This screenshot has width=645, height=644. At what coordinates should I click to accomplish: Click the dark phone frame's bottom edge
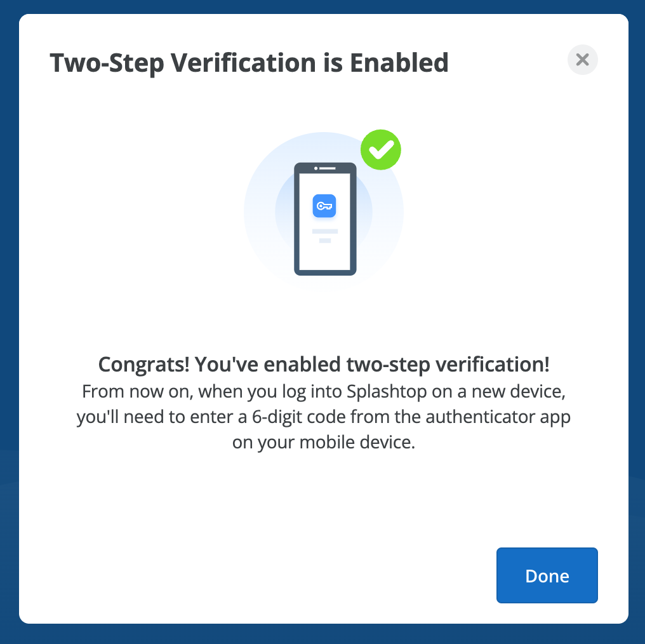pos(325,272)
